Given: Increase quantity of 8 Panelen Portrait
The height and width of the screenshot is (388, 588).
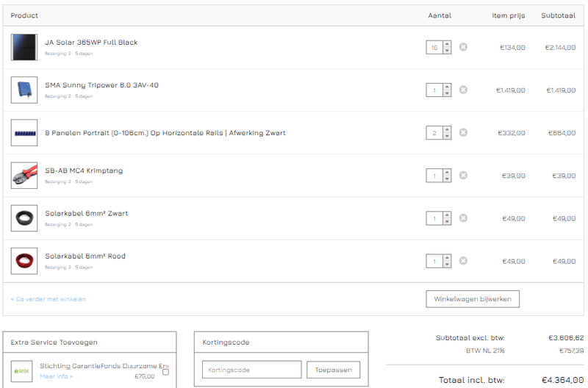Looking at the screenshot, I should [x=447, y=130].
